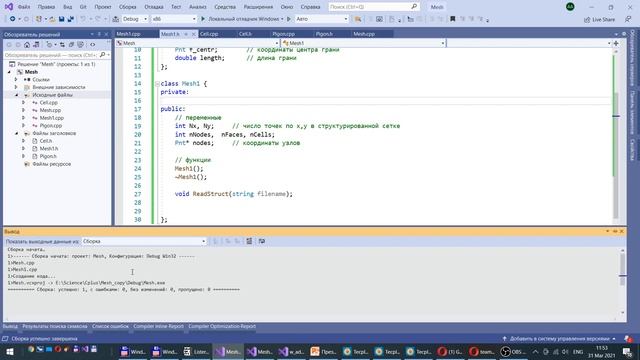Click the ReadStruct declaration line
This screenshot has height=360, width=640.
click(x=233, y=194)
